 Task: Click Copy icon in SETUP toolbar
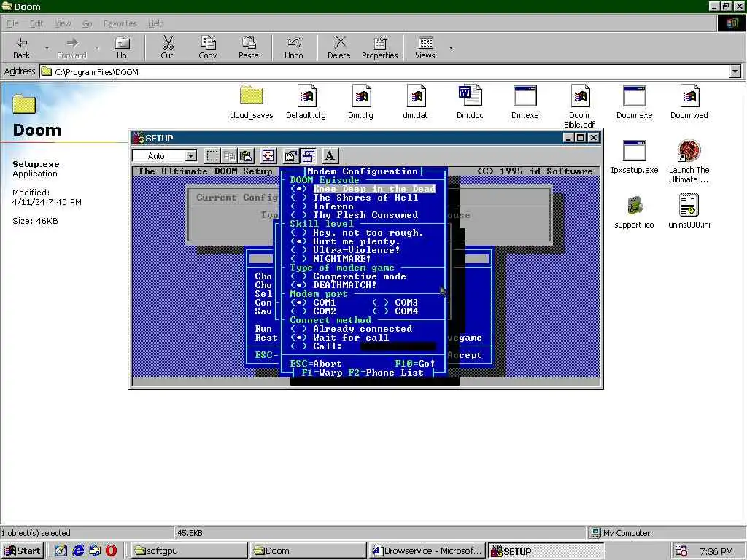(x=229, y=156)
